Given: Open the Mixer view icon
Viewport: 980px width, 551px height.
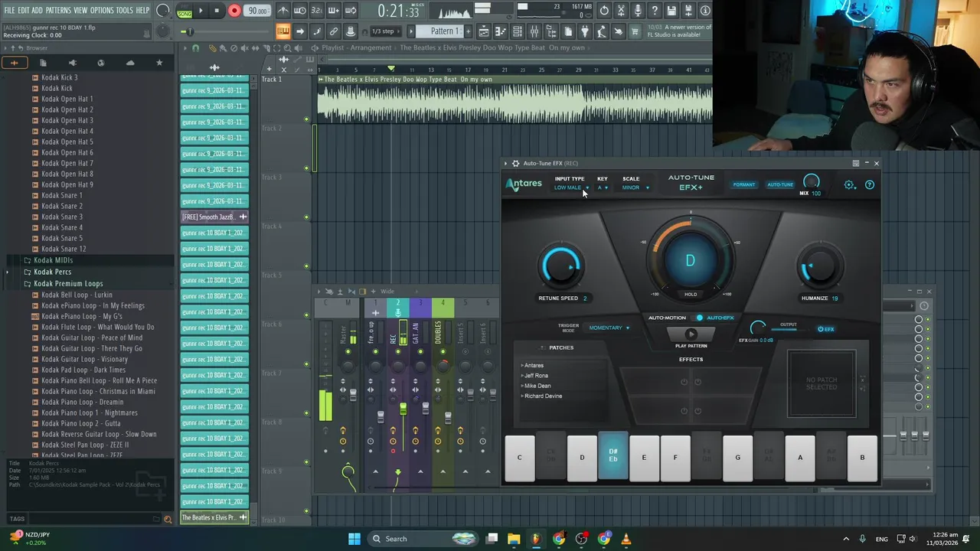Looking at the screenshot, I should point(534,31).
